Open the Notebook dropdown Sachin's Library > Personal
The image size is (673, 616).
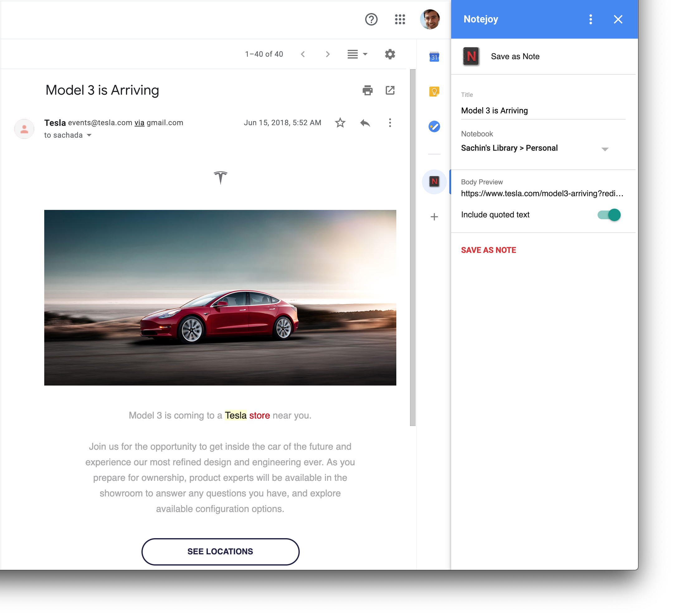[535, 148]
